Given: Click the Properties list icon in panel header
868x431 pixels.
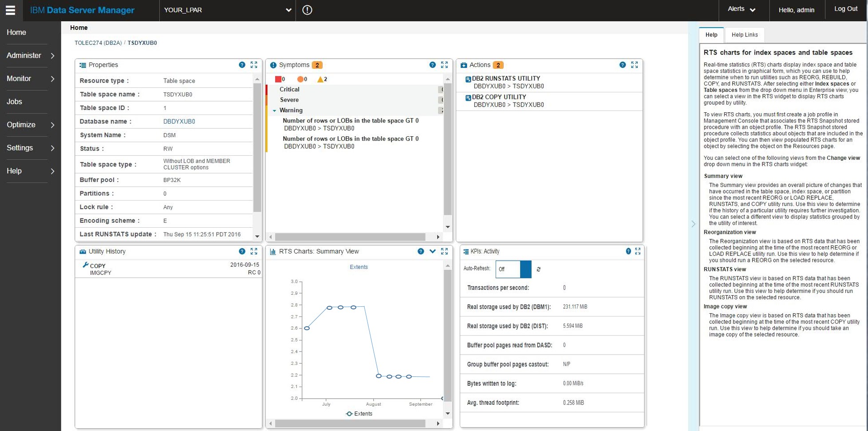Looking at the screenshot, I should (x=83, y=65).
